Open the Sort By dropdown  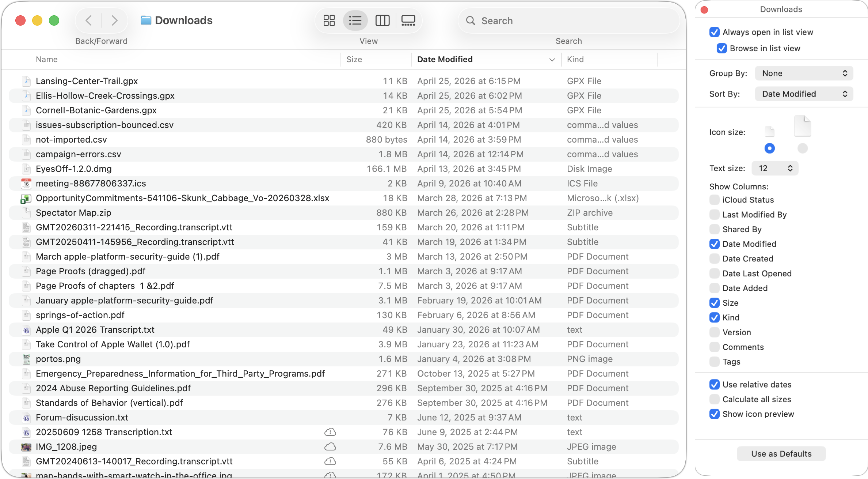point(804,94)
